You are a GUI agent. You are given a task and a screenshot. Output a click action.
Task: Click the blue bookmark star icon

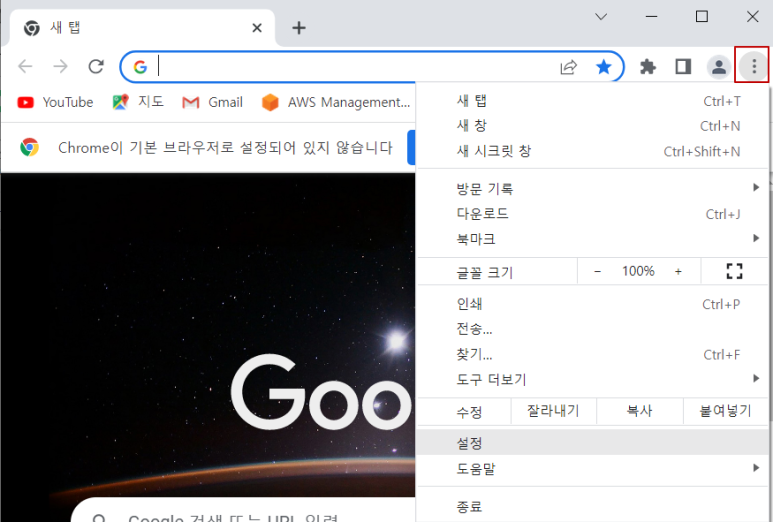603,66
